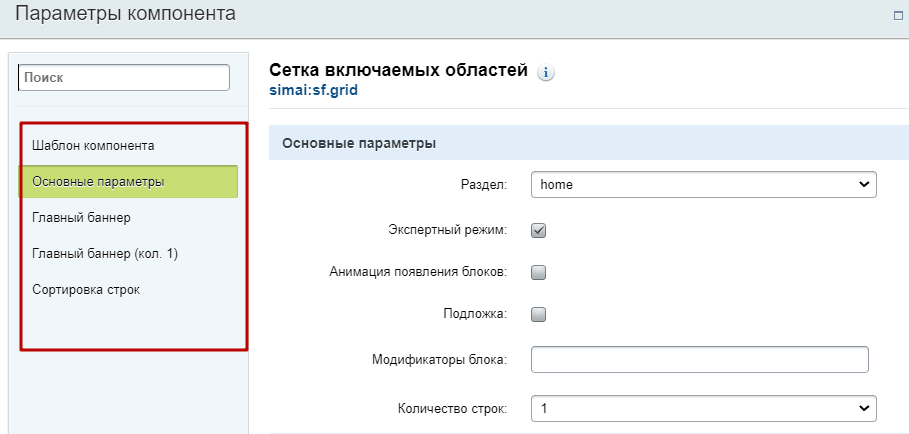Check the Подложка checkbox
The height and width of the screenshot is (434, 909).
538,314
